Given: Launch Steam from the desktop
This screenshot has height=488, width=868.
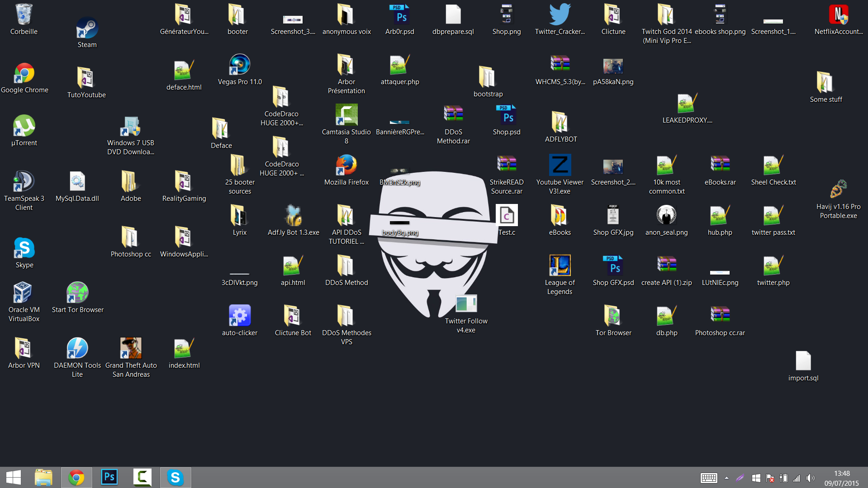Looking at the screenshot, I should click(87, 33).
